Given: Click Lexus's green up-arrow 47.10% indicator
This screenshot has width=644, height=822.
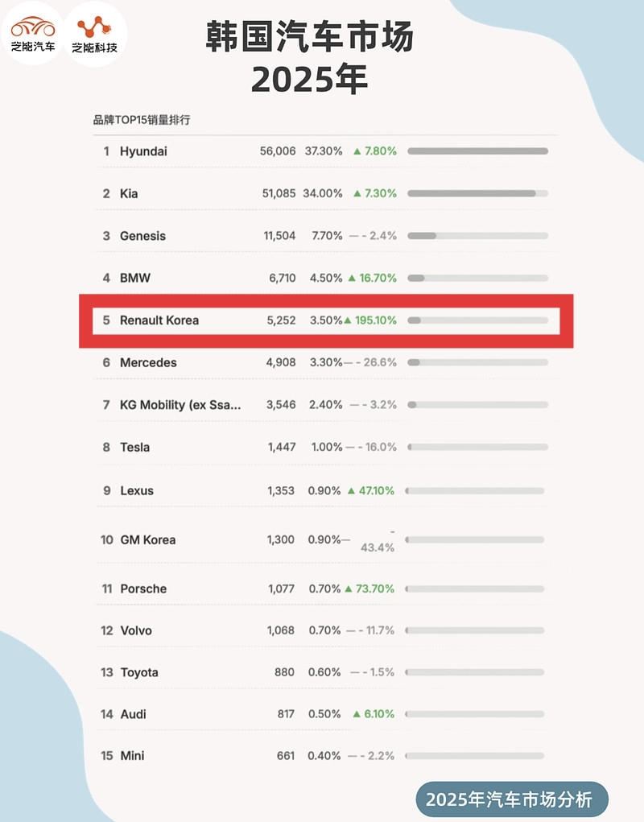Looking at the screenshot, I should (370, 490).
